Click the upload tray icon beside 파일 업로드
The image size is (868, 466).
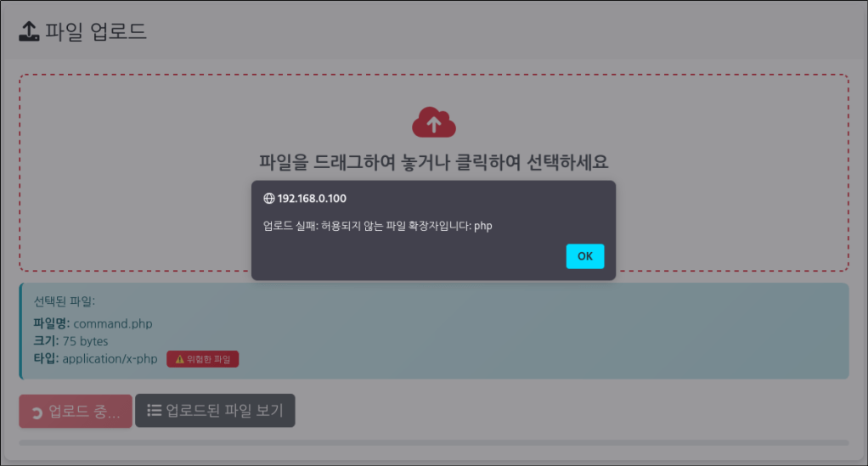(x=29, y=31)
